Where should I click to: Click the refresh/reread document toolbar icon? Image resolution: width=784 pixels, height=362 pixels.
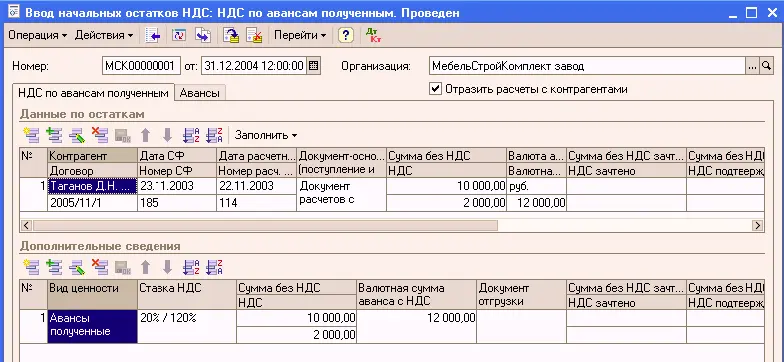tap(178, 35)
